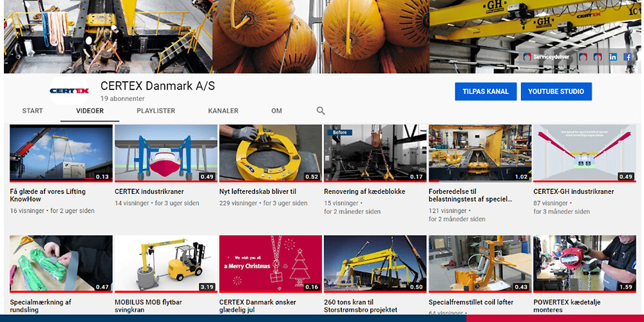Screen dimensions: 644x322
Task: Click the channel name CERTEX Danmark A/S
Action: coord(158,86)
